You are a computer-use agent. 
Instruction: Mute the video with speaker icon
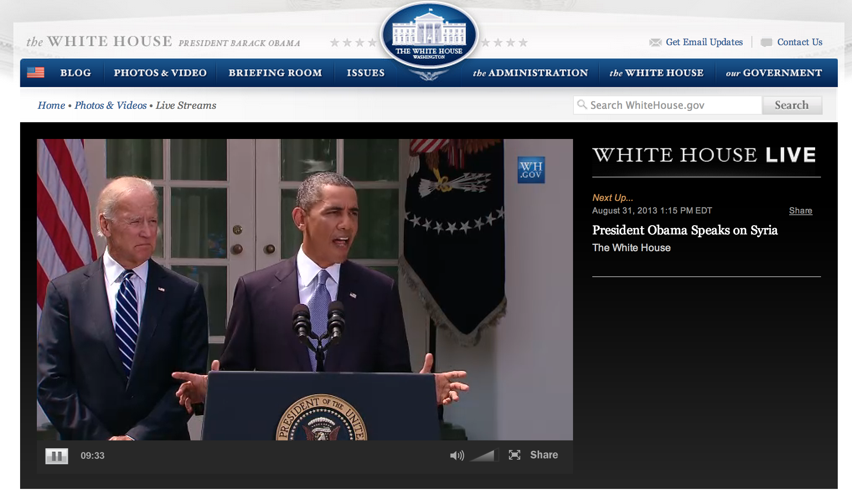point(457,455)
